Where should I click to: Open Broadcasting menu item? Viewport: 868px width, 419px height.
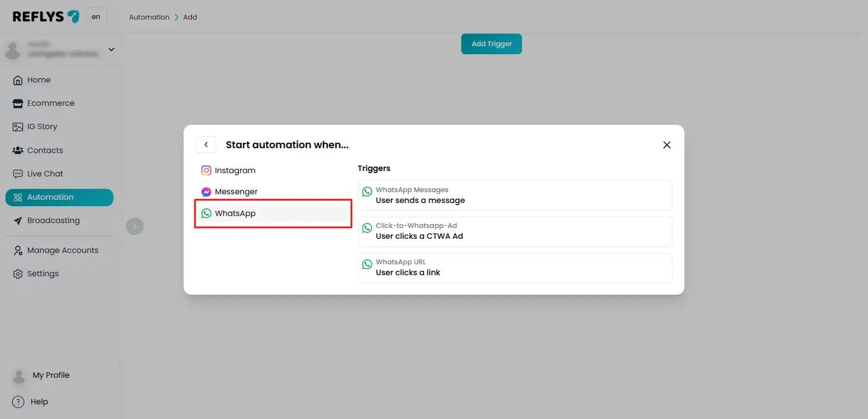53,220
